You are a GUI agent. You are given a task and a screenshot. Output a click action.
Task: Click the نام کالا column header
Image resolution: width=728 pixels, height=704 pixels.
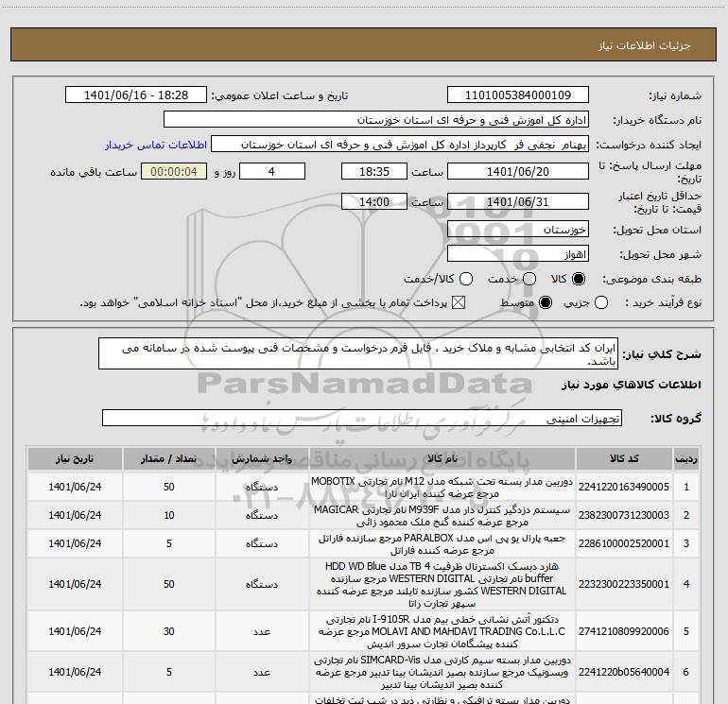click(442, 458)
